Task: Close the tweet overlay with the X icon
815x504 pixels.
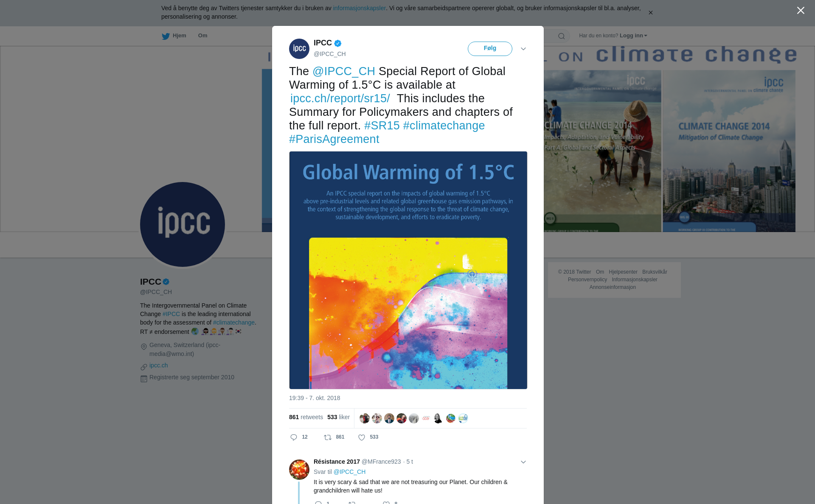Action: click(801, 11)
